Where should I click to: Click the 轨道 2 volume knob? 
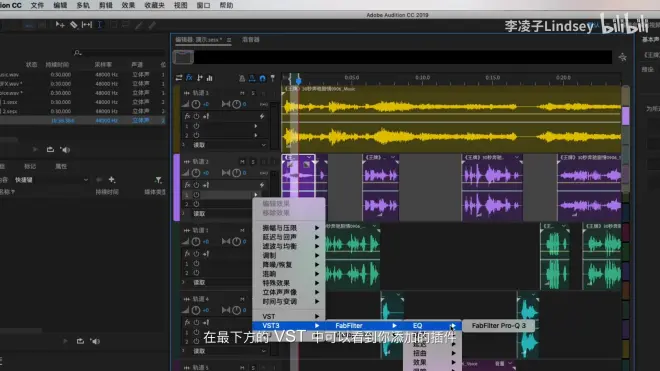pos(196,173)
